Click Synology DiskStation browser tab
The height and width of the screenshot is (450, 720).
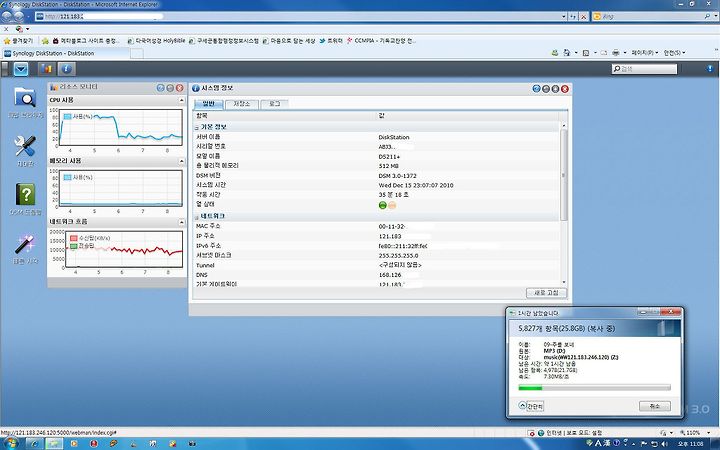tap(67, 53)
